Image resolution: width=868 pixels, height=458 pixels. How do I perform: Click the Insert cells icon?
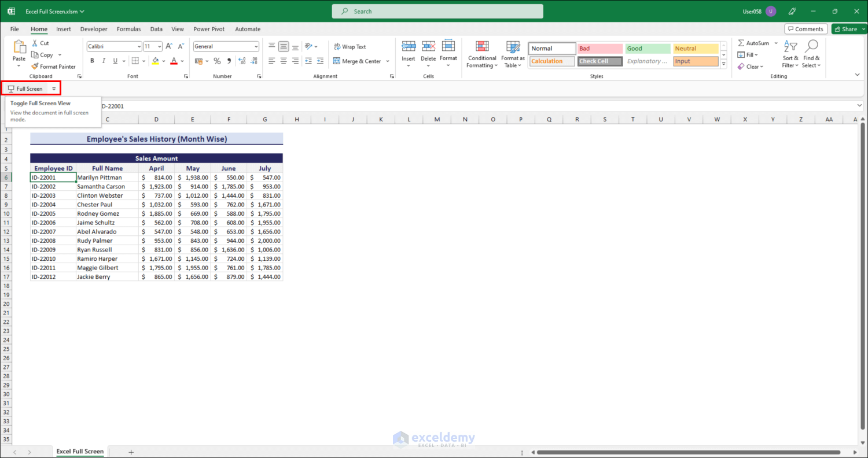click(409, 46)
